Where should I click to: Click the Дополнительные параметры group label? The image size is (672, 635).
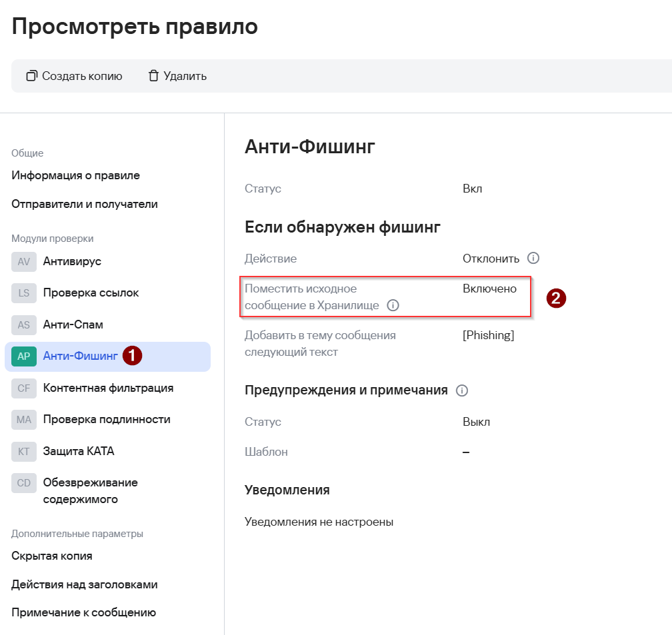click(77, 534)
